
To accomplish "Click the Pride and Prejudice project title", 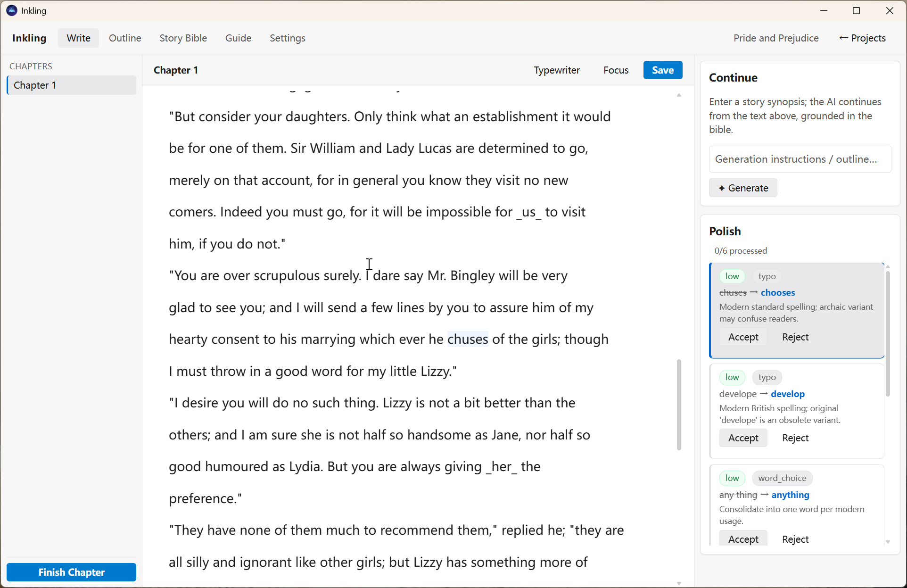I will [x=776, y=38].
